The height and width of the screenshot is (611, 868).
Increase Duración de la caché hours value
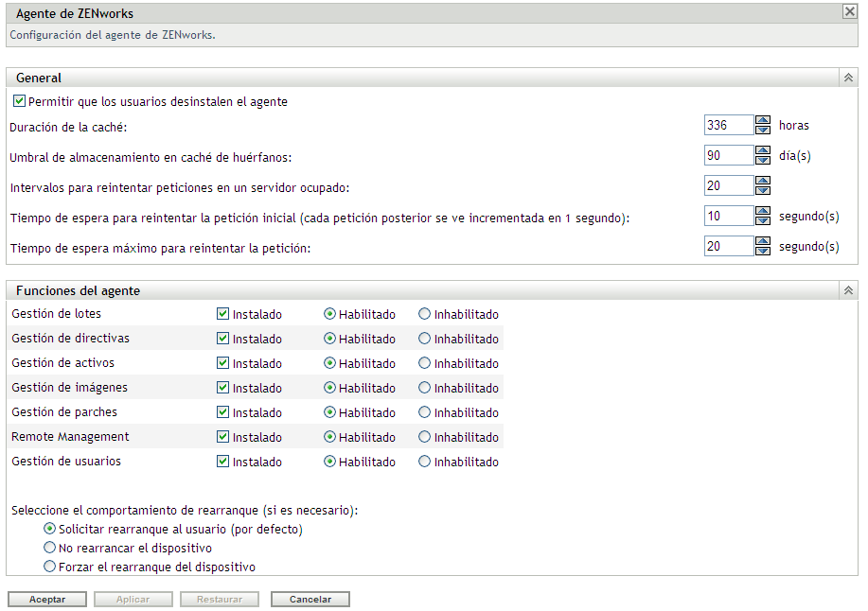pyautogui.click(x=763, y=120)
